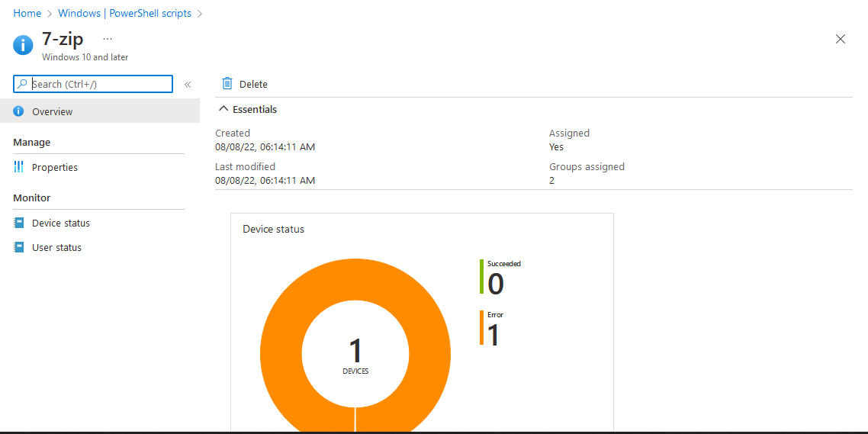868x434 pixels.
Task: Delete the 7-zip script
Action: [245, 84]
